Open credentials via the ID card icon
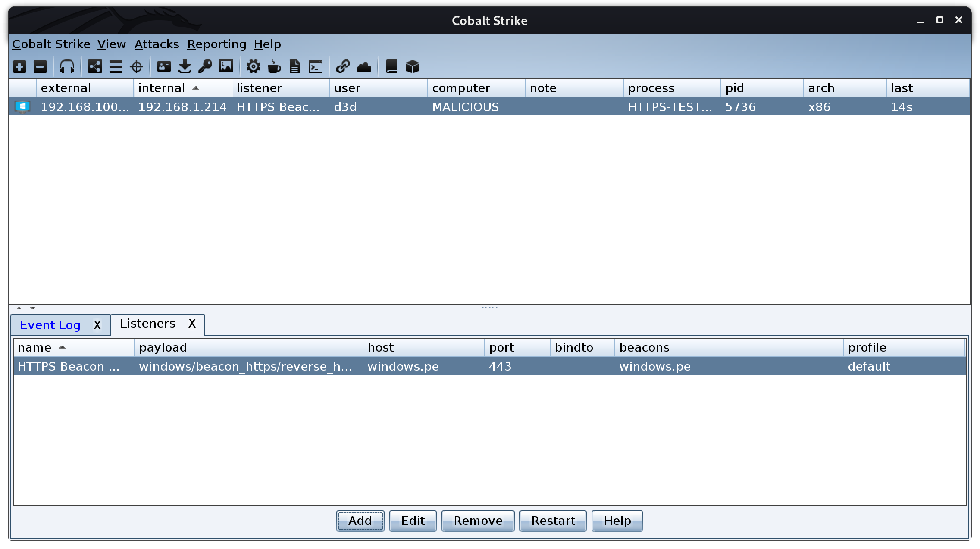 pos(164,67)
